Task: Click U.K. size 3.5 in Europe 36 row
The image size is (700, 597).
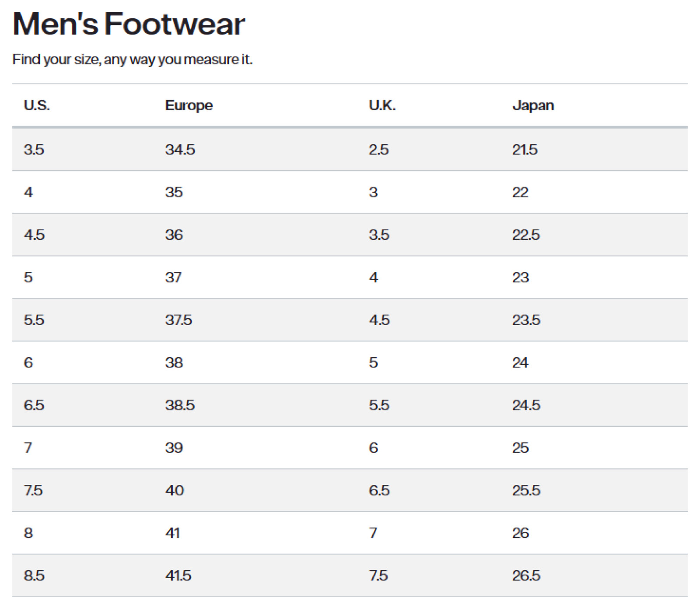Action: pos(379,235)
